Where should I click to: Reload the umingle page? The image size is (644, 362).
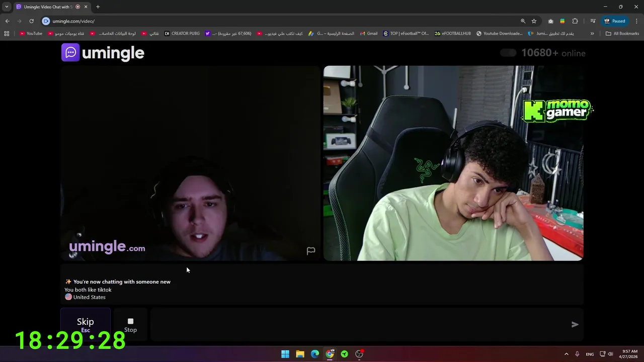[x=31, y=21]
